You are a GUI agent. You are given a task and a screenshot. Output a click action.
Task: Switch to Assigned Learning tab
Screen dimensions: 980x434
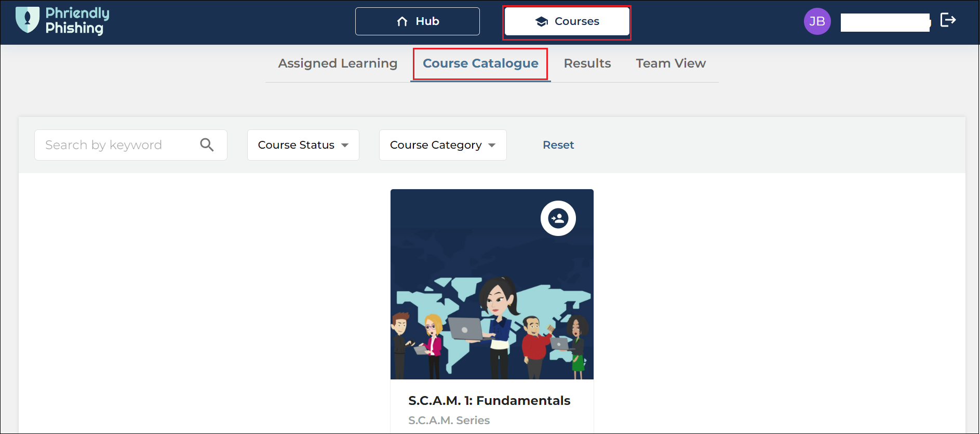click(338, 63)
